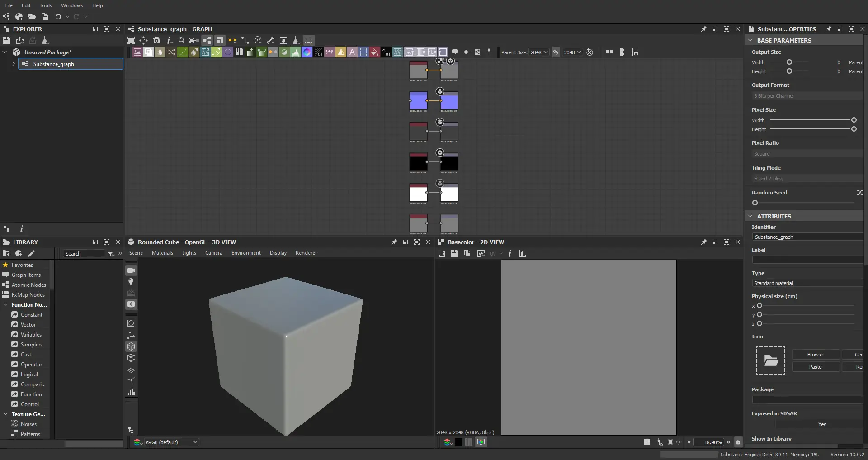Click the reset parent size icon
This screenshot has width=868, height=460.
(590, 52)
